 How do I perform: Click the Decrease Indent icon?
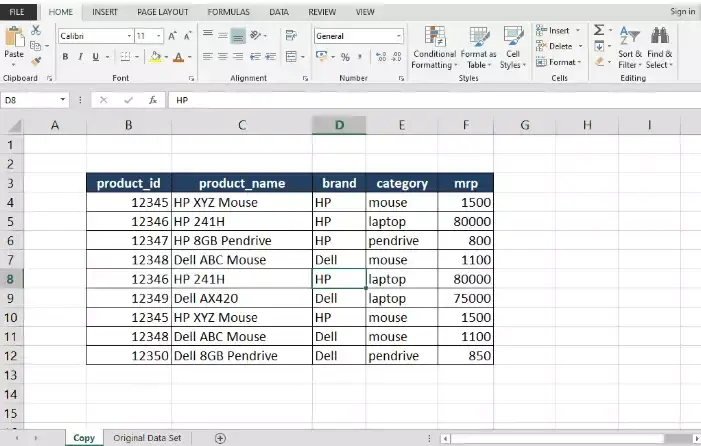tap(255, 57)
